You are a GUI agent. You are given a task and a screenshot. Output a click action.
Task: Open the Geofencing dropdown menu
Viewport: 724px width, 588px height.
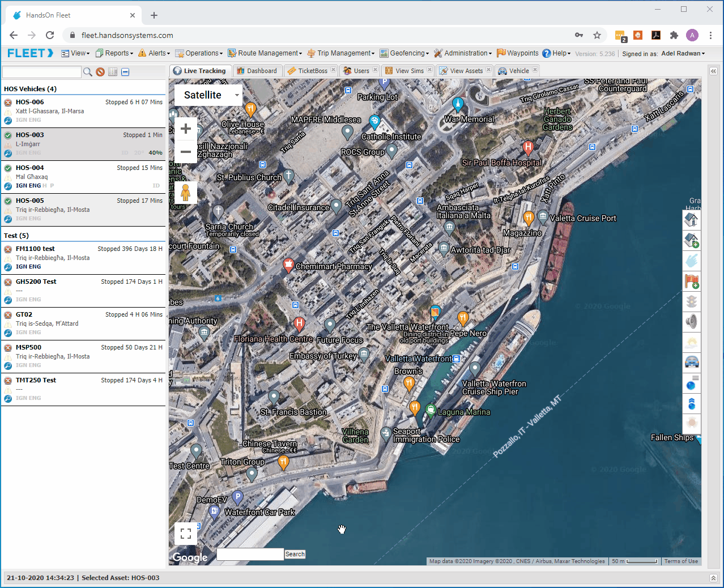tap(404, 53)
